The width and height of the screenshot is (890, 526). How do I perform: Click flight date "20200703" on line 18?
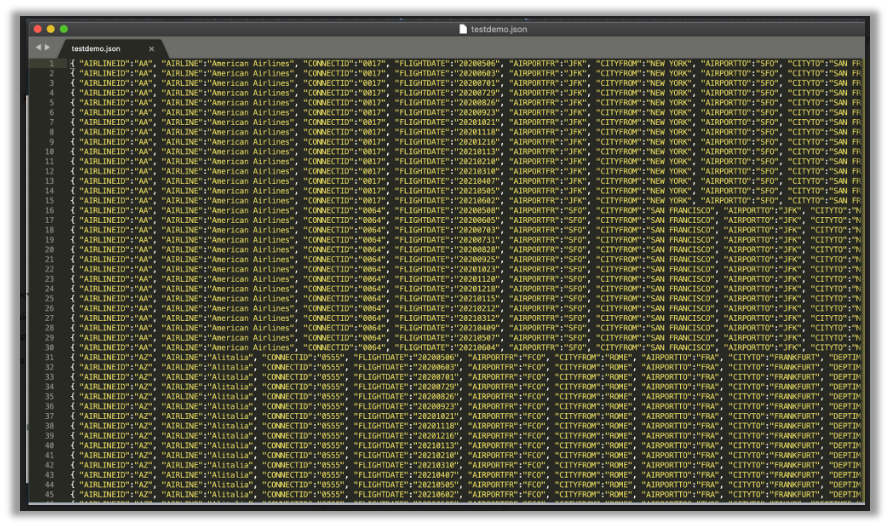click(x=477, y=230)
